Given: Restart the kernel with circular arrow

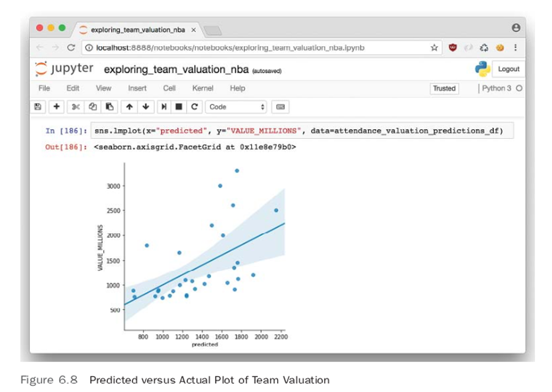Looking at the screenshot, I should [195, 107].
